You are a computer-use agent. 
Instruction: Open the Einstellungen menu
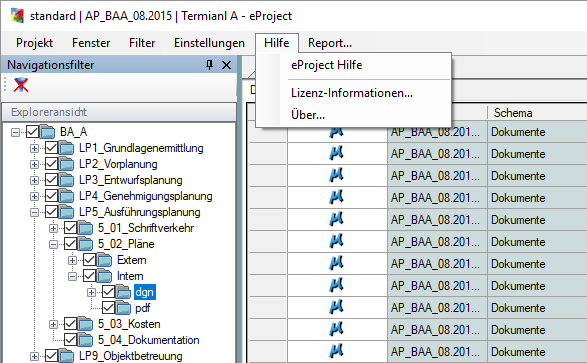(209, 43)
